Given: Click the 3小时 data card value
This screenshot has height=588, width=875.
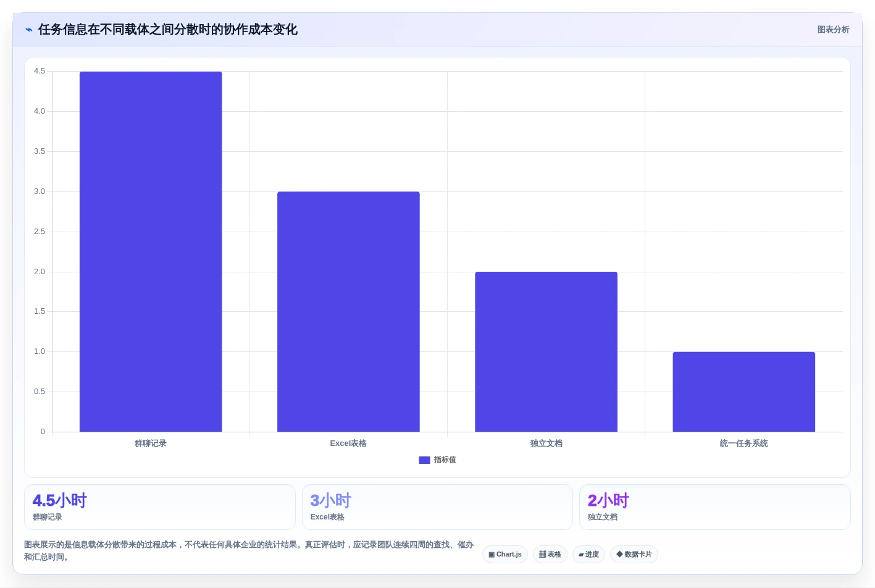Looking at the screenshot, I should 330,500.
